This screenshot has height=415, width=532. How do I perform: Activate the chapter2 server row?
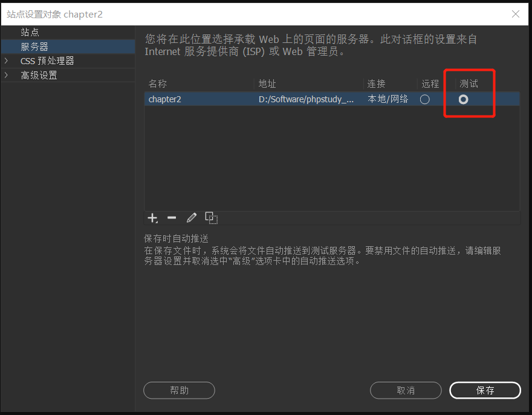click(272, 99)
